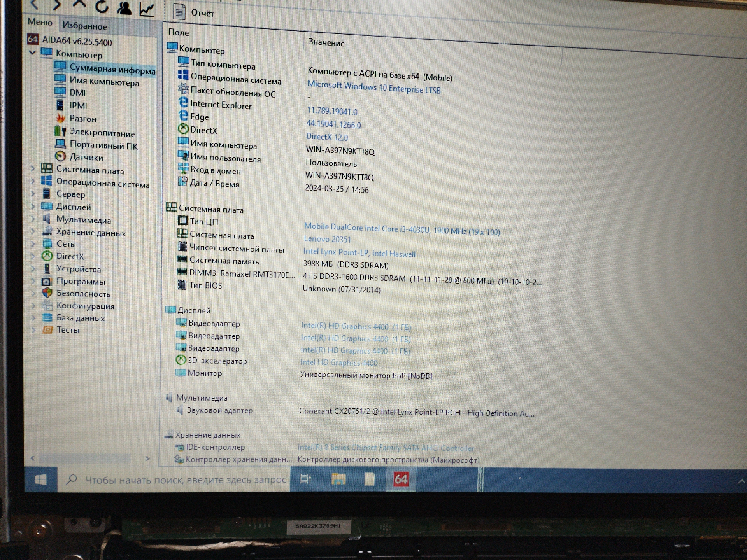Click the IPMI icon in tree

(x=60, y=105)
